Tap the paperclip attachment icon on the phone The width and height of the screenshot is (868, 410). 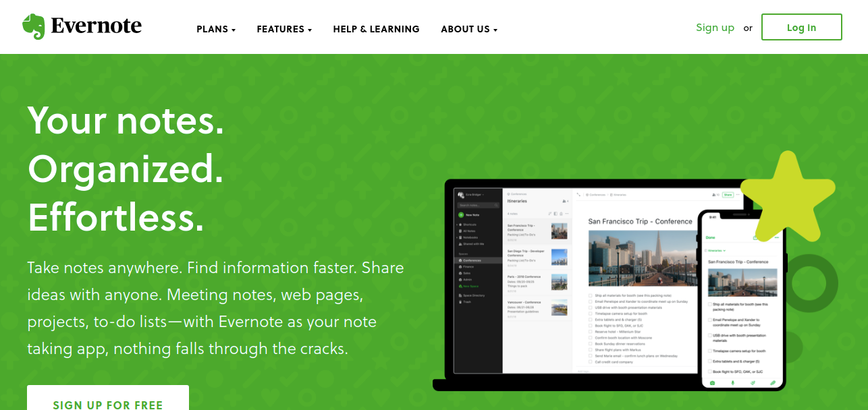(x=773, y=383)
